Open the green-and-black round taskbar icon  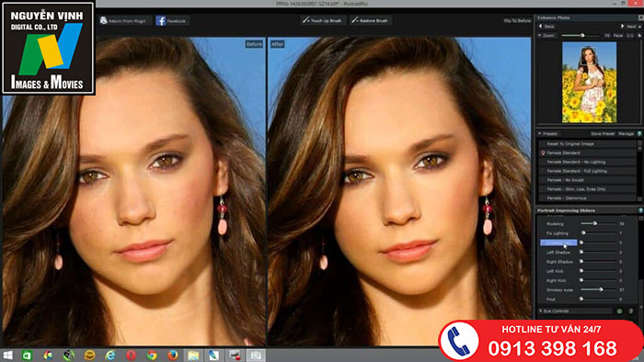tap(69, 356)
